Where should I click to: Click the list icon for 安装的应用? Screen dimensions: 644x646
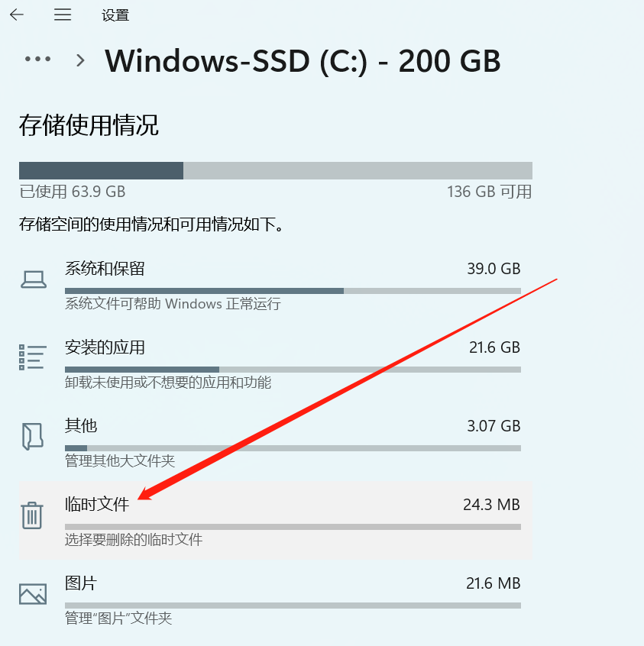pos(33,357)
